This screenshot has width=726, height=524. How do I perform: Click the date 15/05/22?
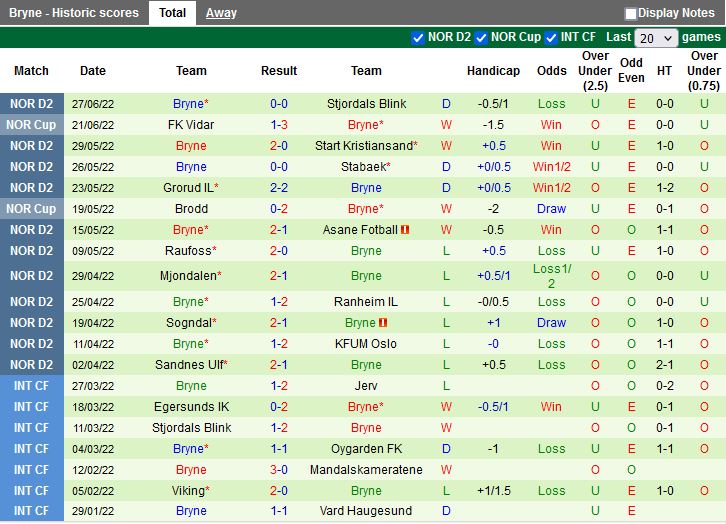(93, 230)
